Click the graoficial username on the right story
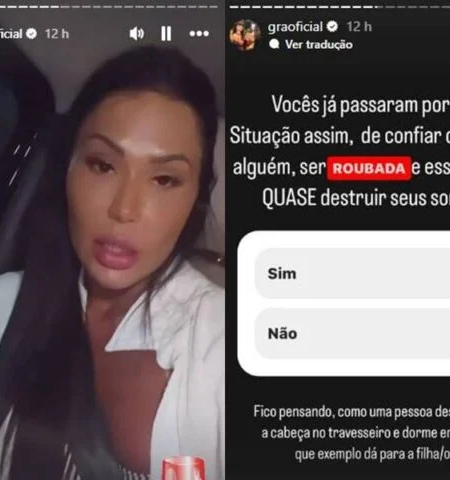This screenshot has height=480, width=450. click(x=295, y=27)
